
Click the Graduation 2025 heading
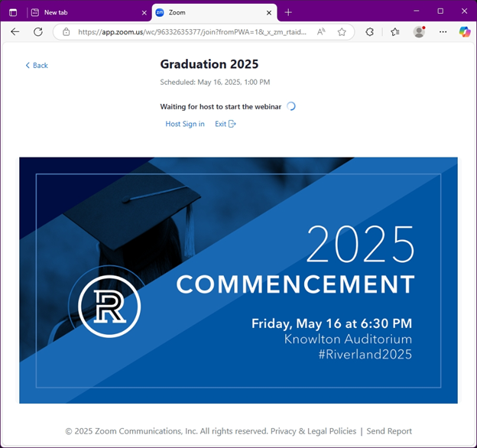[x=209, y=64]
